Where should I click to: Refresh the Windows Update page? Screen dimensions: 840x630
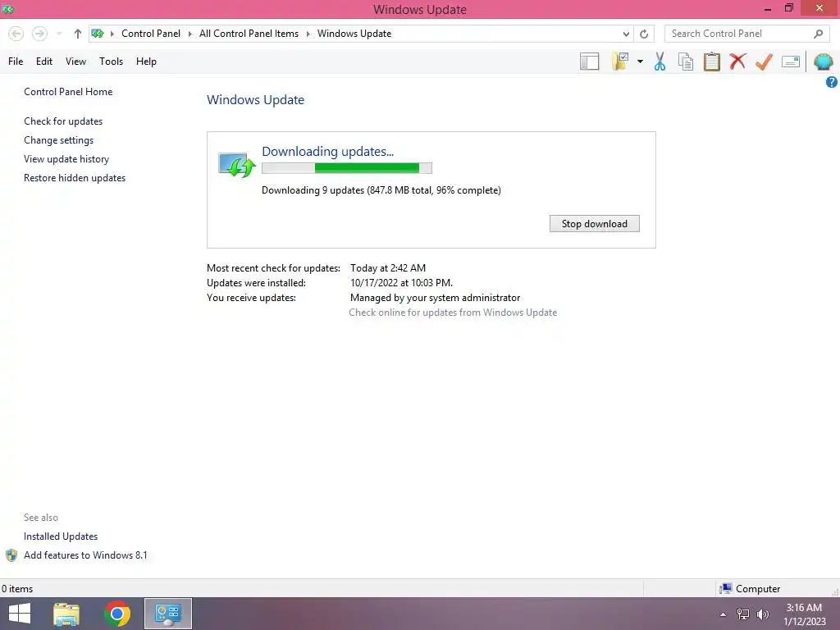644,34
